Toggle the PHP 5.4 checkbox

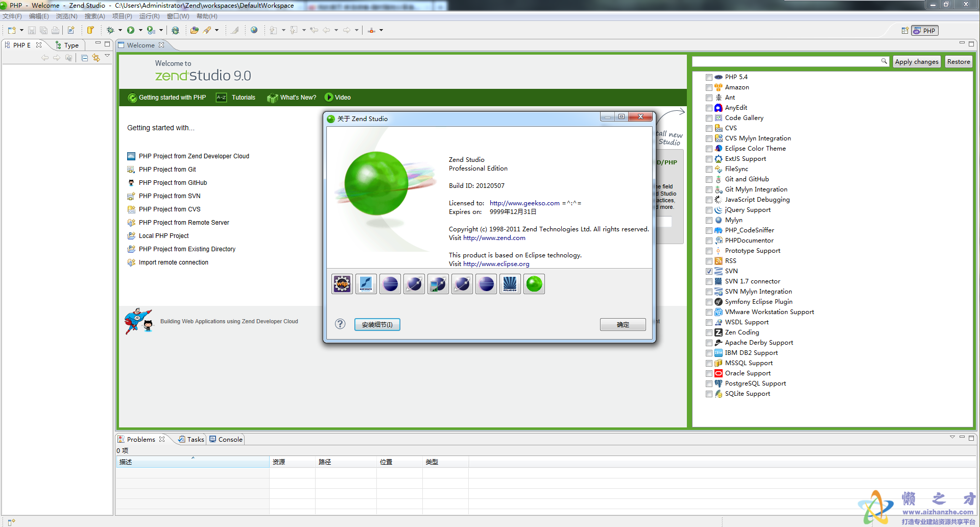click(709, 77)
